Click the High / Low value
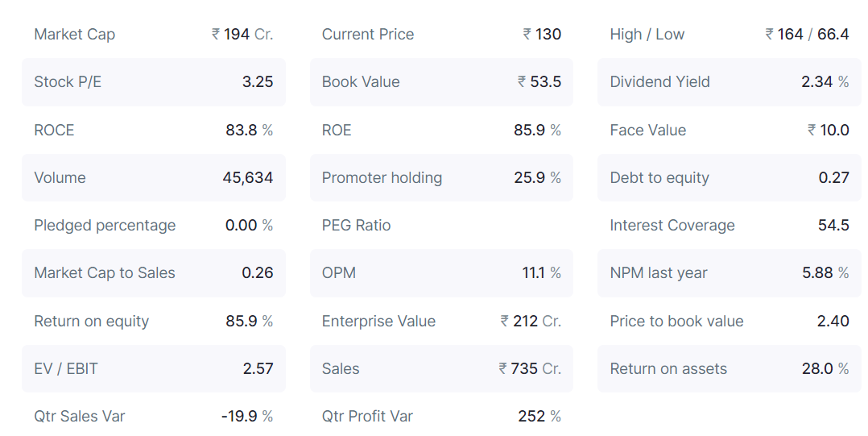868x436 pixels. tap(807, 35)
